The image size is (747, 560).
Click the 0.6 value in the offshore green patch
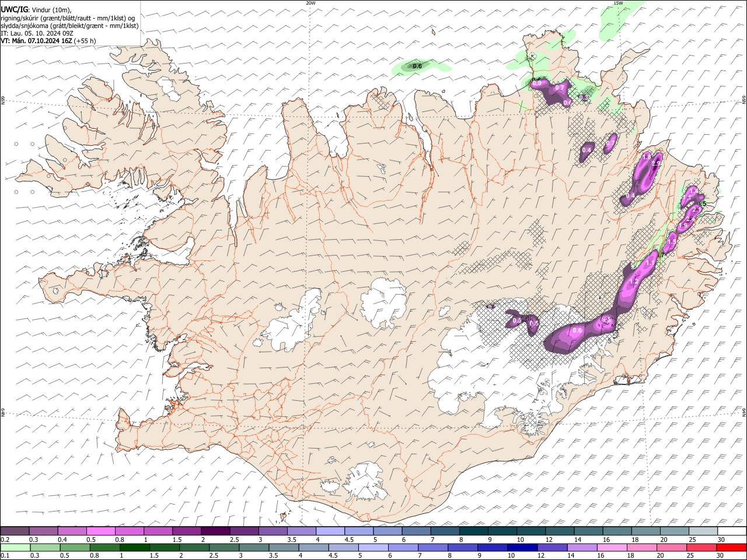coord(417,66)
